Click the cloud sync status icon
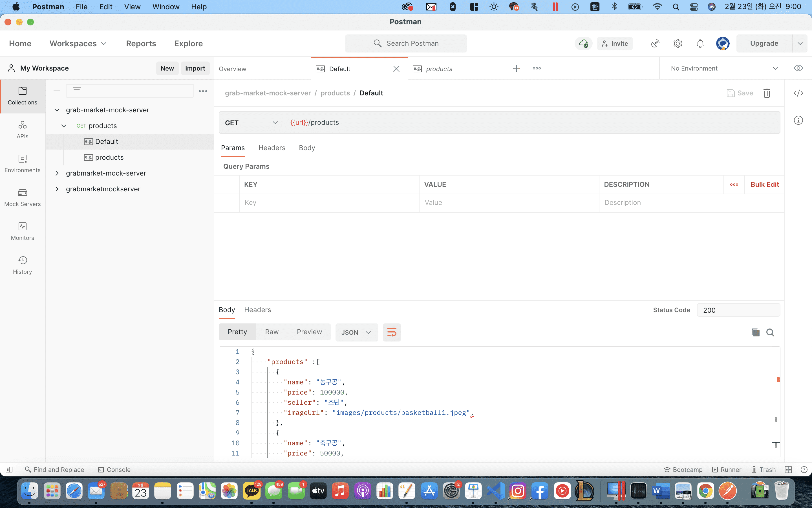 (584, 43)
